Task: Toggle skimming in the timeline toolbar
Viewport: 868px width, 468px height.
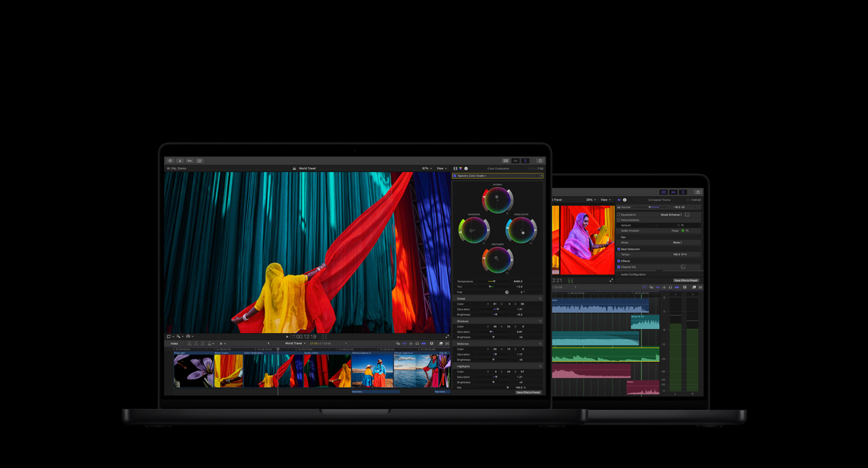Action: tap(404, 343)
